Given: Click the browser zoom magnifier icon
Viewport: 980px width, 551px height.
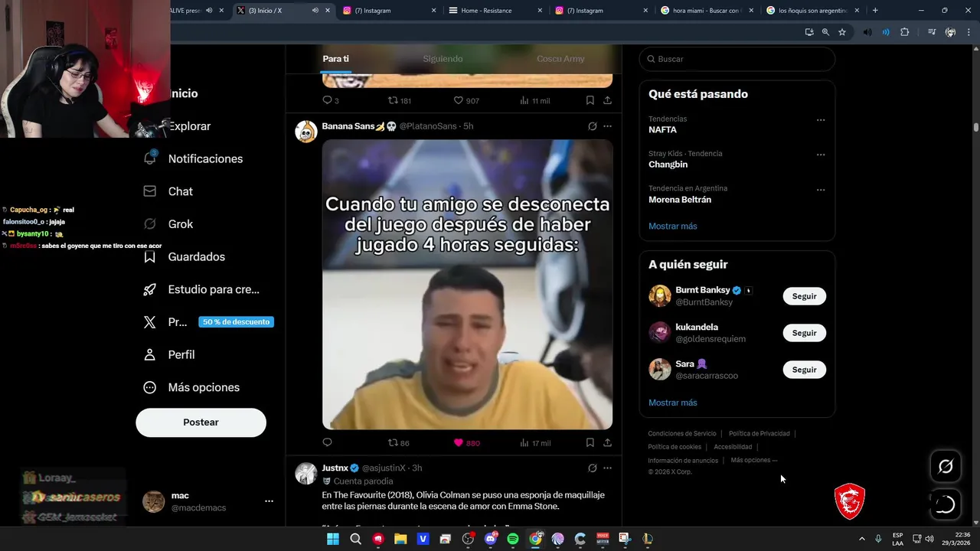Looking at the screenshot, I should tap(825, 32).
